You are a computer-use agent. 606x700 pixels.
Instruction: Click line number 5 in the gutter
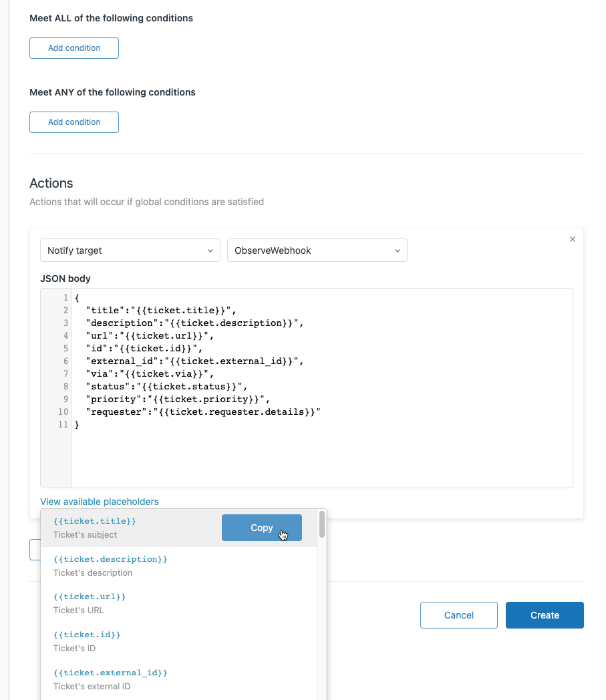point(65,348)
